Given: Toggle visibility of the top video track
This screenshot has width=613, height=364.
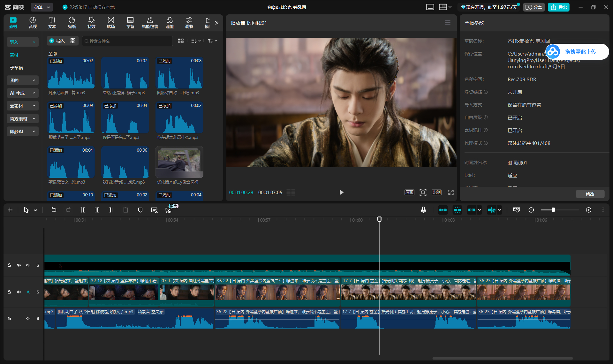Looking at the screenshot, I should click(19, 265).
